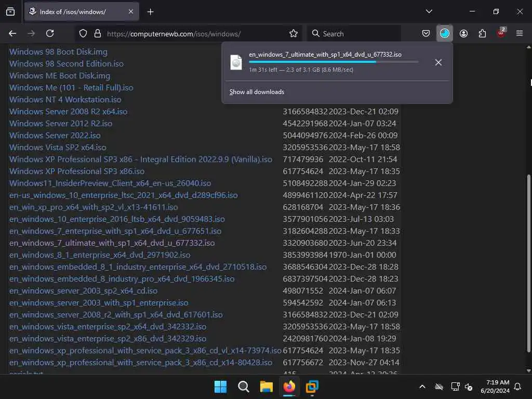Open Firefox account menu
The image size is (532, 399).
(x=463, y=33)
